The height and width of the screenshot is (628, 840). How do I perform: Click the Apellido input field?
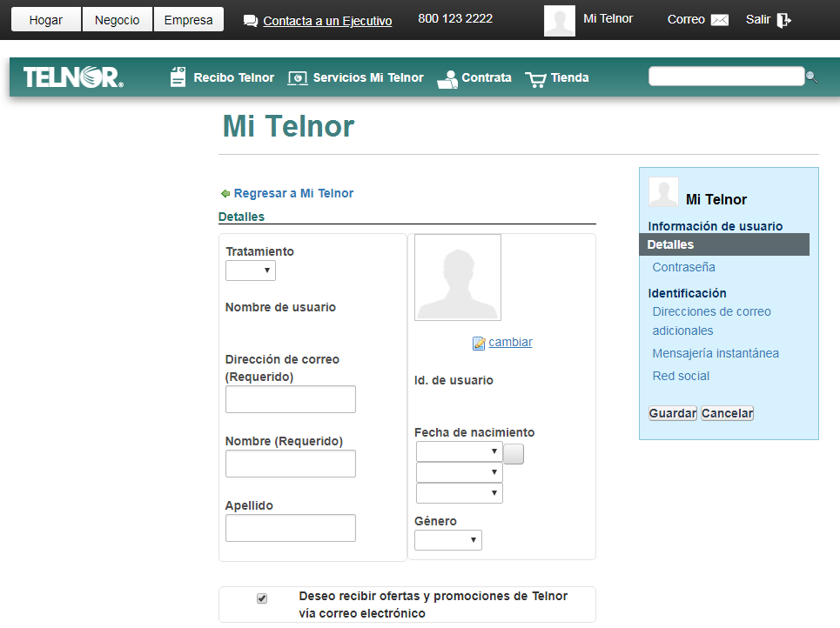[x=291, y=528]
